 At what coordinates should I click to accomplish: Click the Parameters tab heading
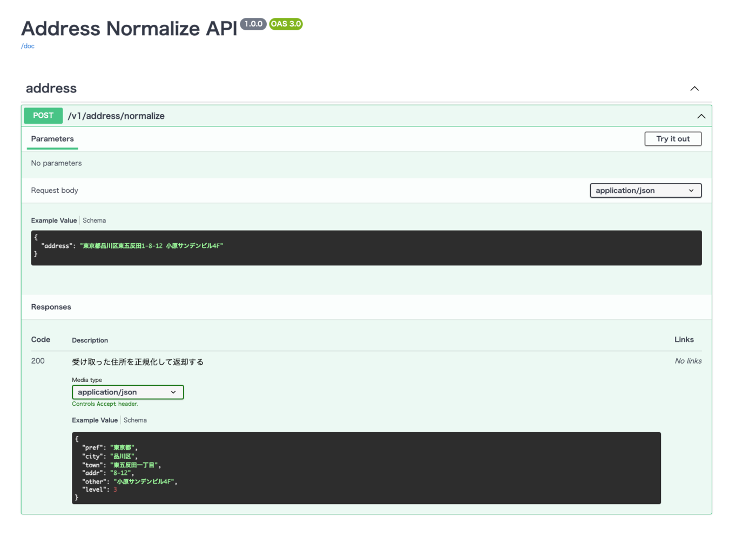[52, 139]
